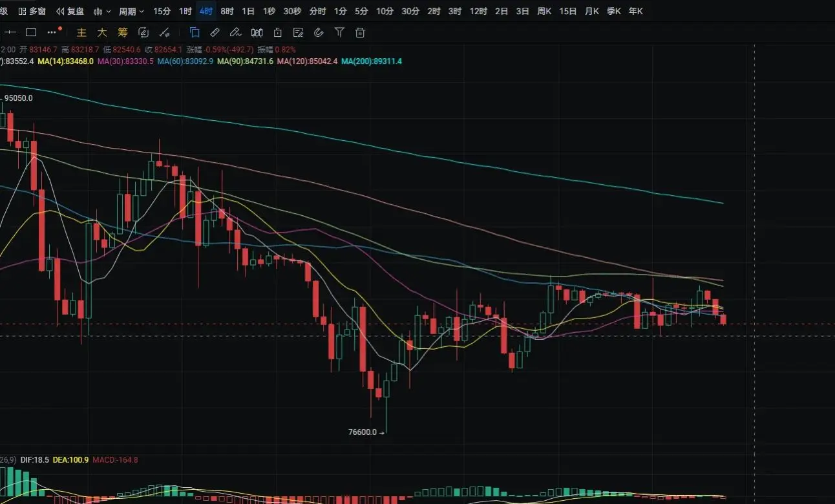Toggle the 大 large-order indicator
This screenshot has width=835, height=504.
(101, 32)
